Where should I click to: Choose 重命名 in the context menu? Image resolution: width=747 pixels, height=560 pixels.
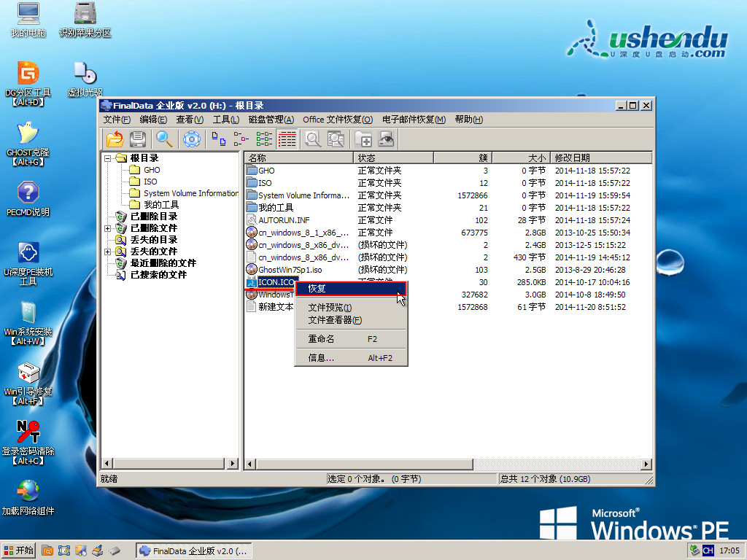(x=351, y=339)
